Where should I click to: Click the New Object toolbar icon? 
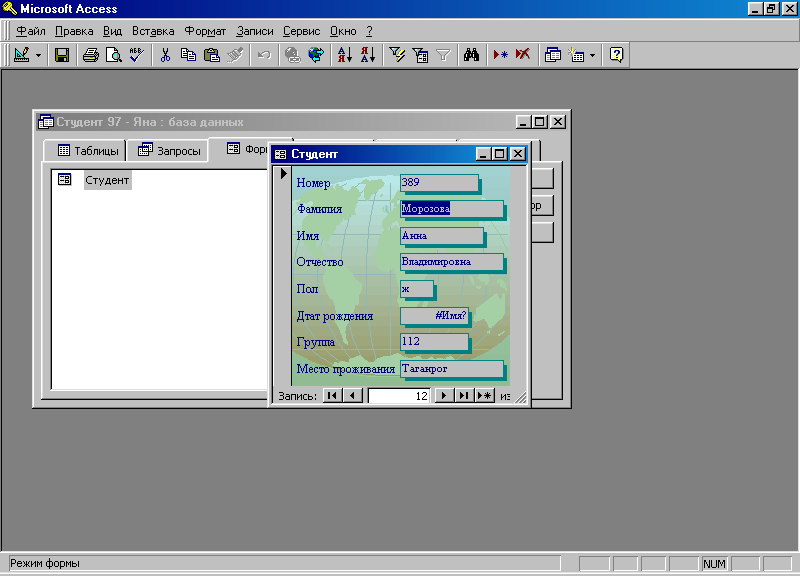[x=577, y=55]
